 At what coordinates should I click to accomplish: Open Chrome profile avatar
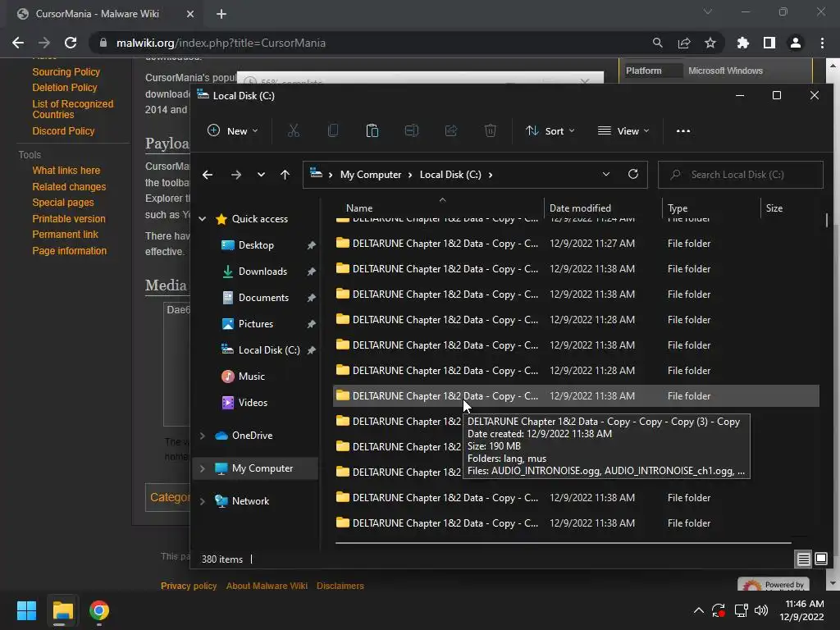(796, 43)
